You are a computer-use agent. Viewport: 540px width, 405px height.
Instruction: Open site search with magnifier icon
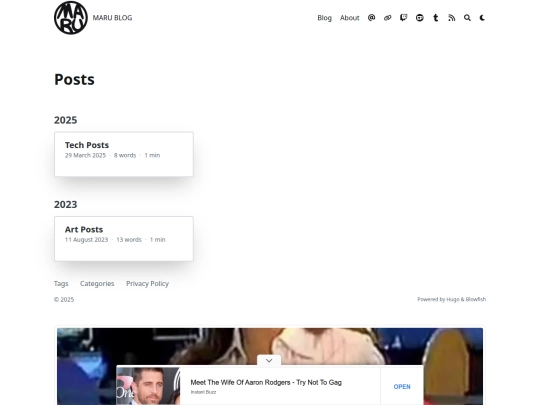point(467,18)
